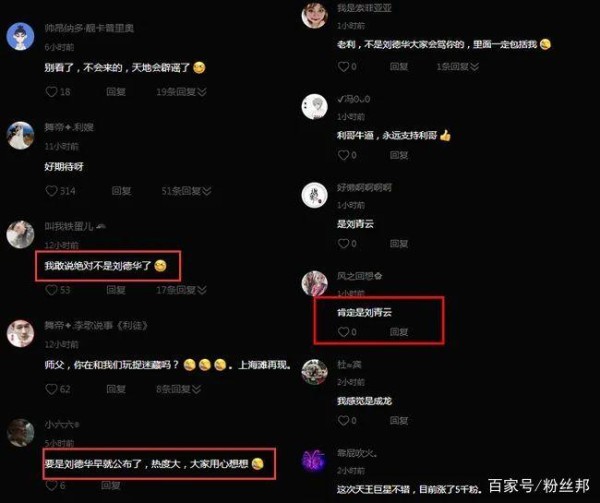Screen dimensions: 600x503
Task: Reply to the comment "我感觉是成龙"
Action: [x=399, y=421]
